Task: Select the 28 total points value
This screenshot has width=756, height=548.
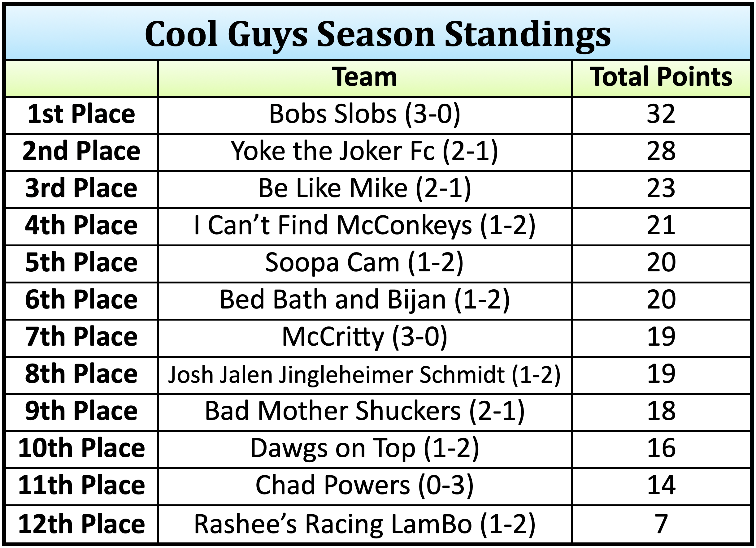Action: click(661, 152)
